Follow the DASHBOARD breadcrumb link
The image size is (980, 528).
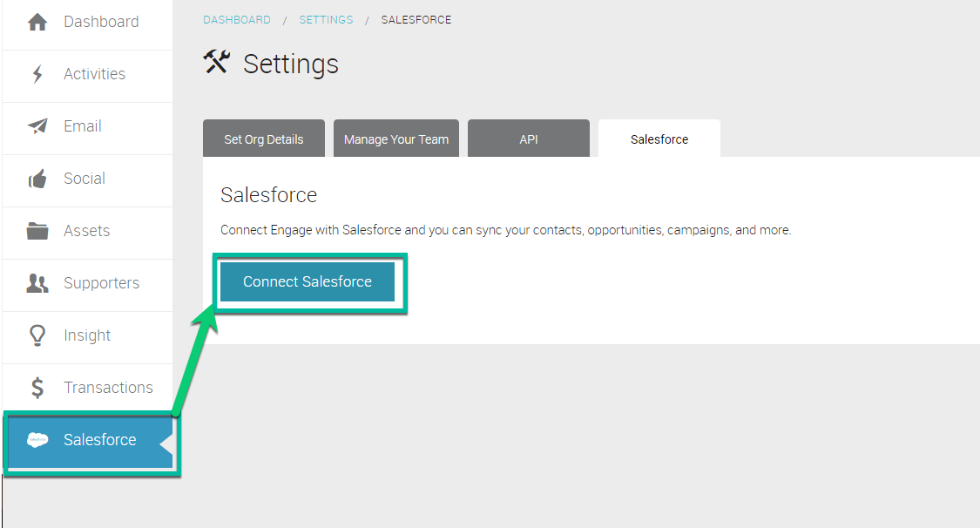click(237, 20)
